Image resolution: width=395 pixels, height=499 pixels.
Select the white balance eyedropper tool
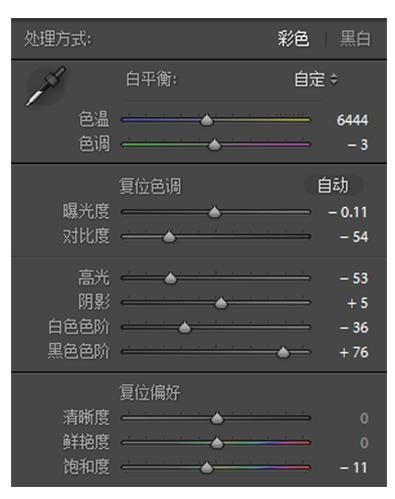point(46,87)
